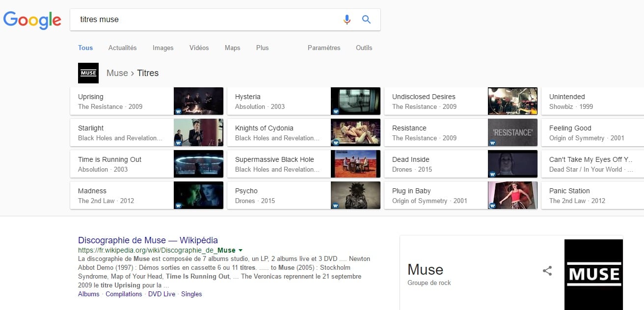Open the Albums sitelink
The image size is (644, 310).
coord(89,294)
